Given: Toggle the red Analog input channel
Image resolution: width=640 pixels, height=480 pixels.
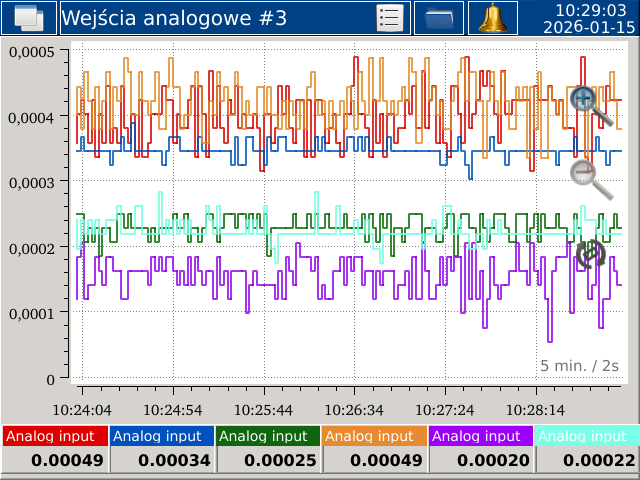Looking at the screenshot, I should pyautogui.click(x=54, y=436).
